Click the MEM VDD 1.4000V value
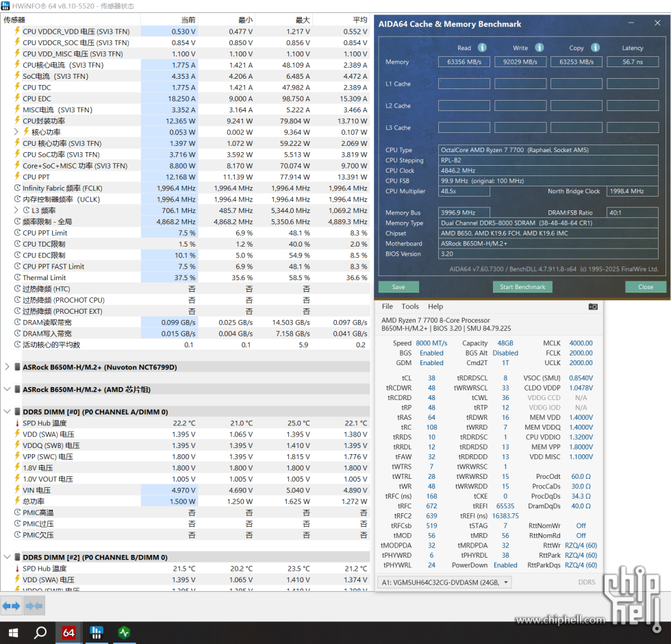The width and height of the screenshot is (671, 644). [581, 417]
